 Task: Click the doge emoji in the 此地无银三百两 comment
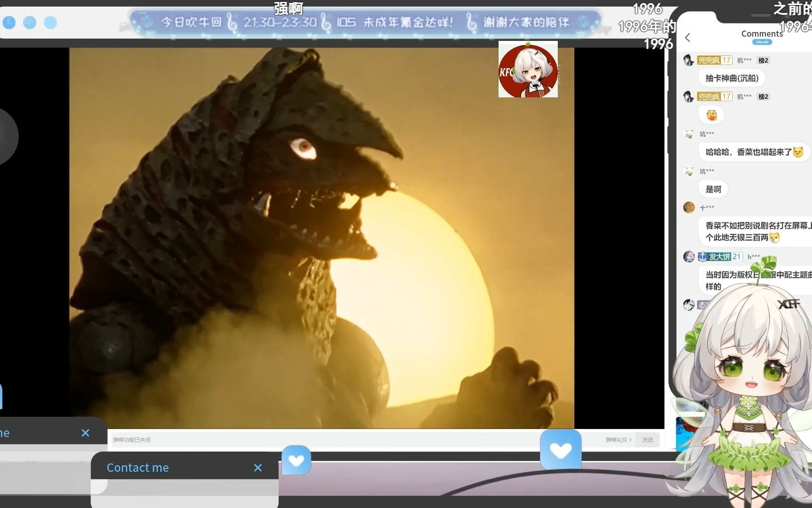click(774, 238)
